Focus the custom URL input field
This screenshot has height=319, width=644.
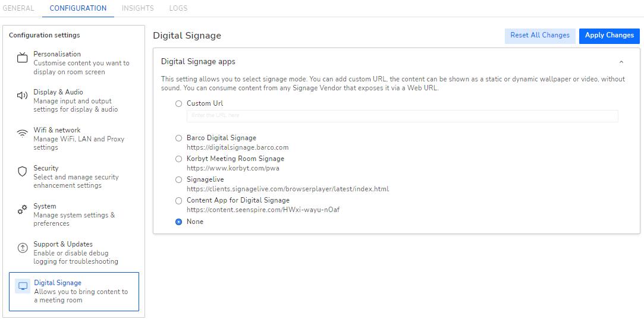(x=403, y=116)
